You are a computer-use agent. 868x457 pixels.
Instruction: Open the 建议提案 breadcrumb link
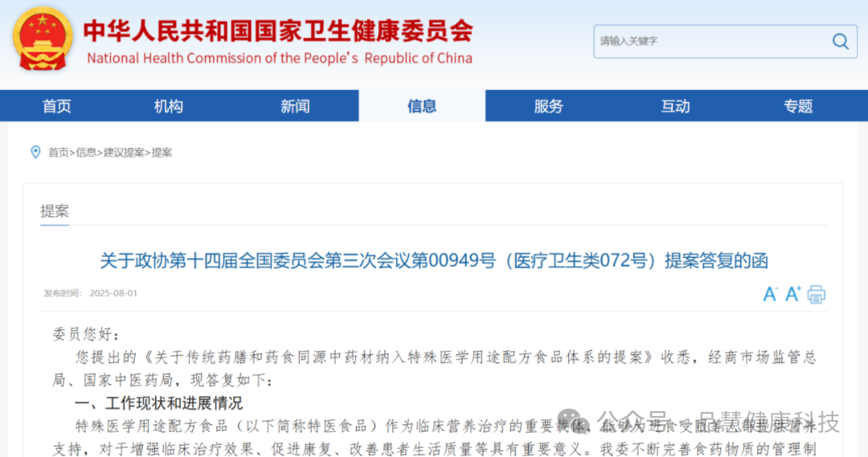point(124,153)
